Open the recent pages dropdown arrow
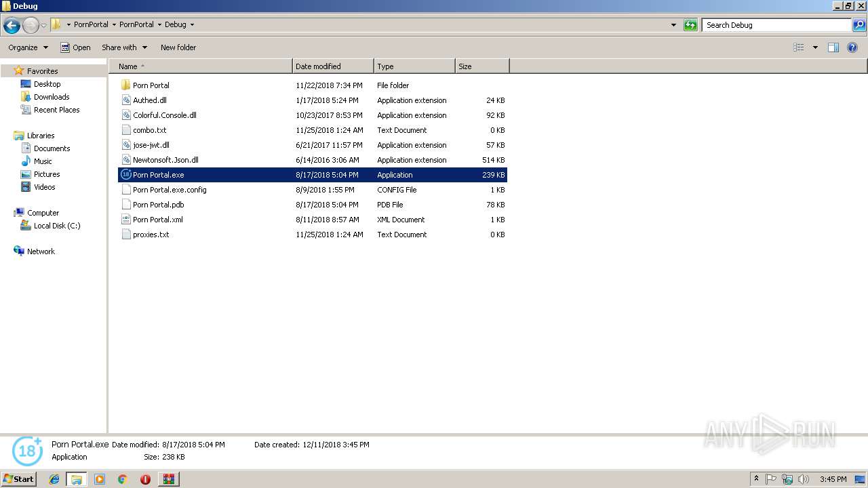 43,25
